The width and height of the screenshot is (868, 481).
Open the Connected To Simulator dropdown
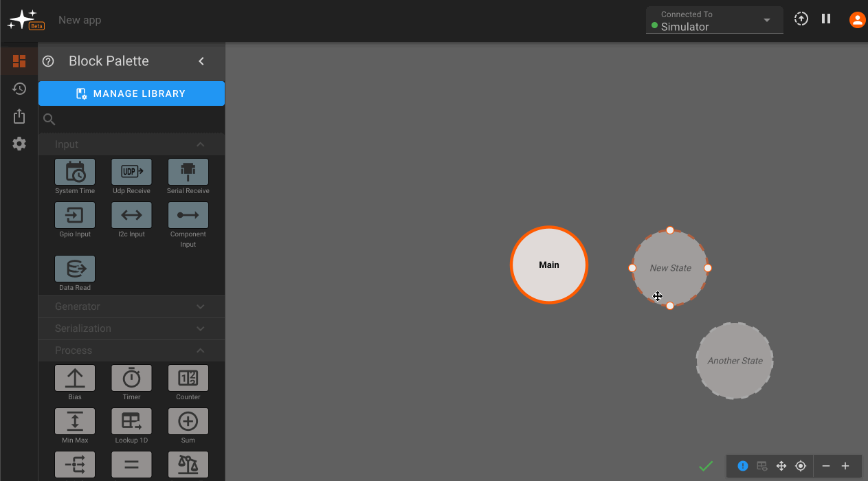[x=714, y=21]
